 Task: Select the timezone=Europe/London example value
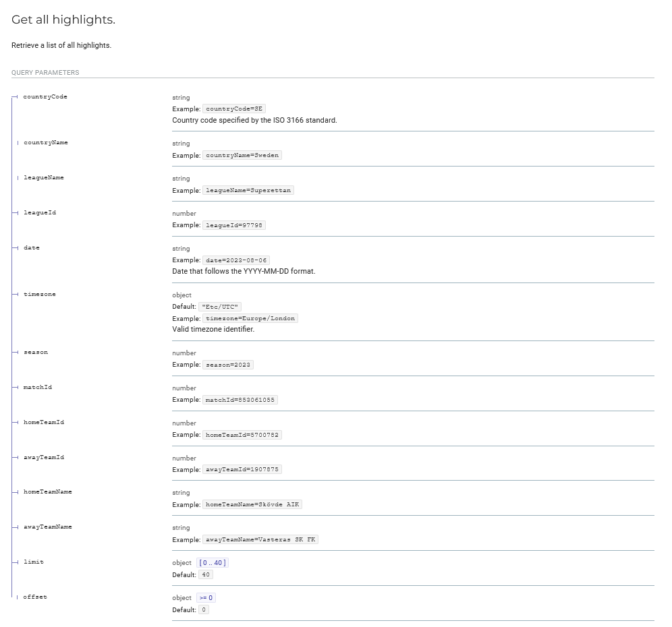[250, 319]
